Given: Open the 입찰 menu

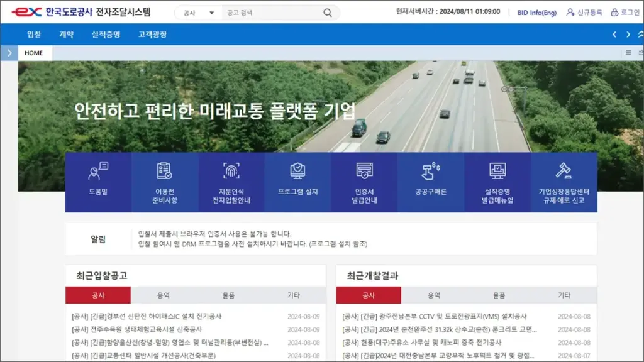Looking at the screenshot, I should pyautogui.click(x=34, y=35).
